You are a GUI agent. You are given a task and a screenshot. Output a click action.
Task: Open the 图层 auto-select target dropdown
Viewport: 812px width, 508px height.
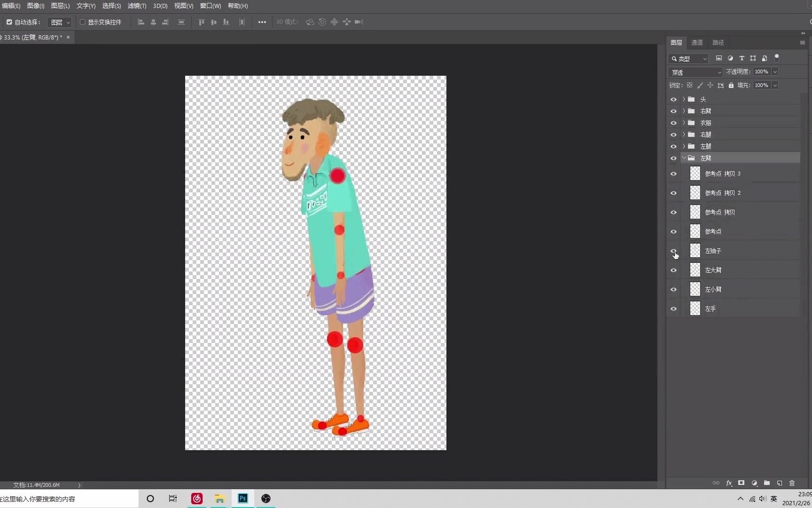pyautogui.click(x=60, y=22)
